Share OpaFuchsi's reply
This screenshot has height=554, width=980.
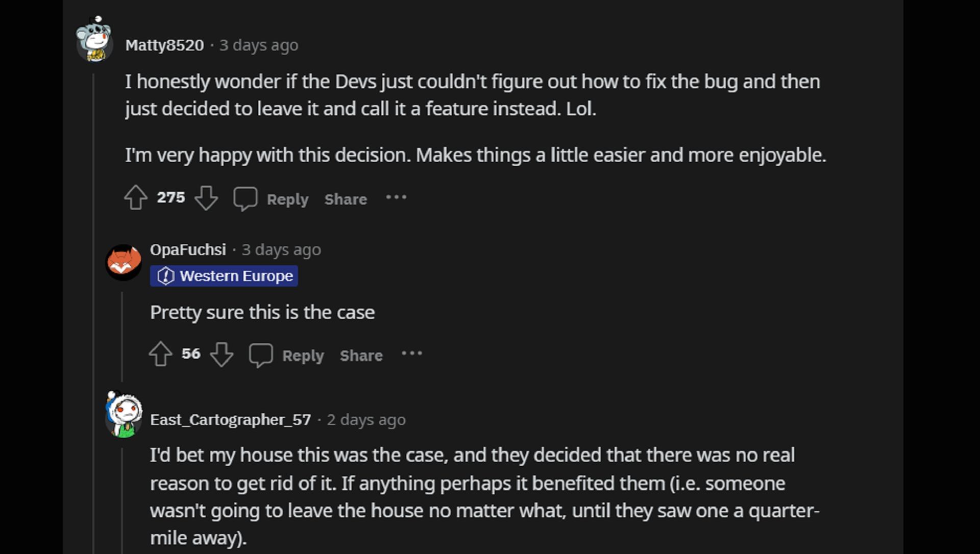tap(361, 356)
